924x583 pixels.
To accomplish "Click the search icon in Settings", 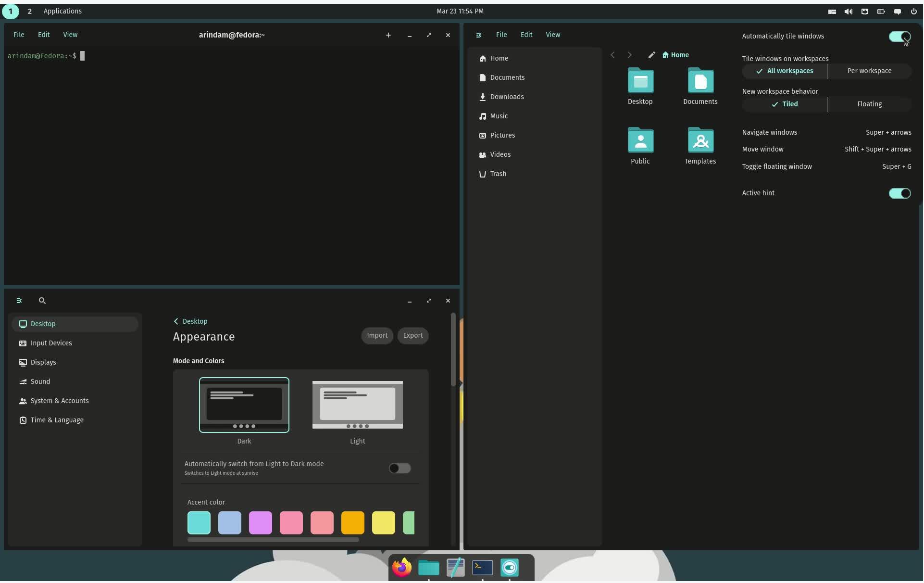I will [x=42, y=301].
